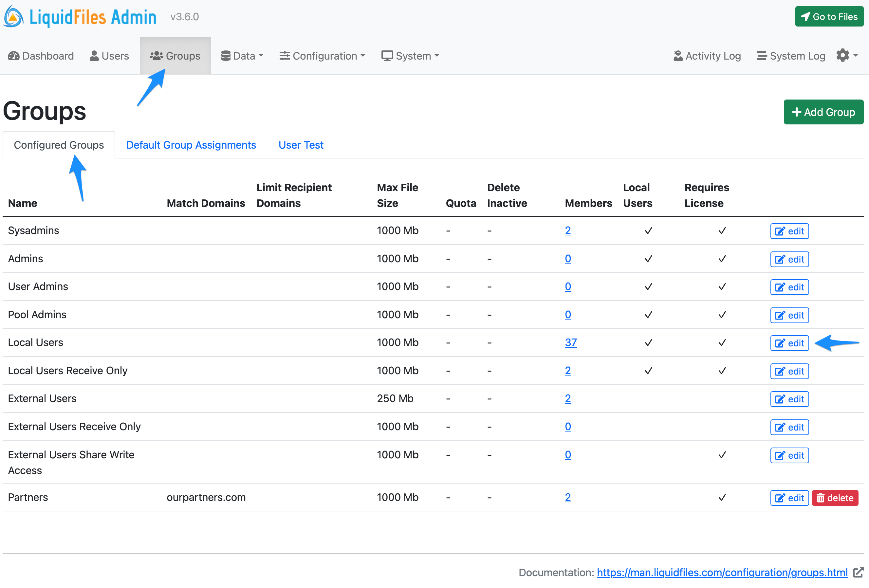Open the 37 members list for Local Users

[571, 342]
